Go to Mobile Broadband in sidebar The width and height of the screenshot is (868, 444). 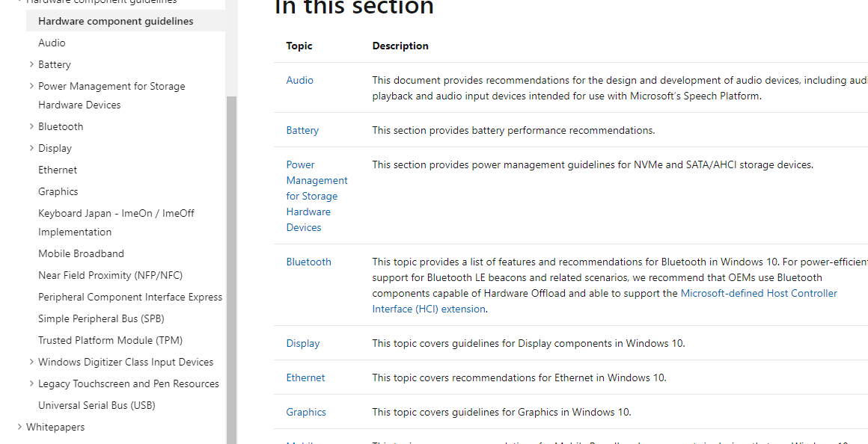point(81,253)
